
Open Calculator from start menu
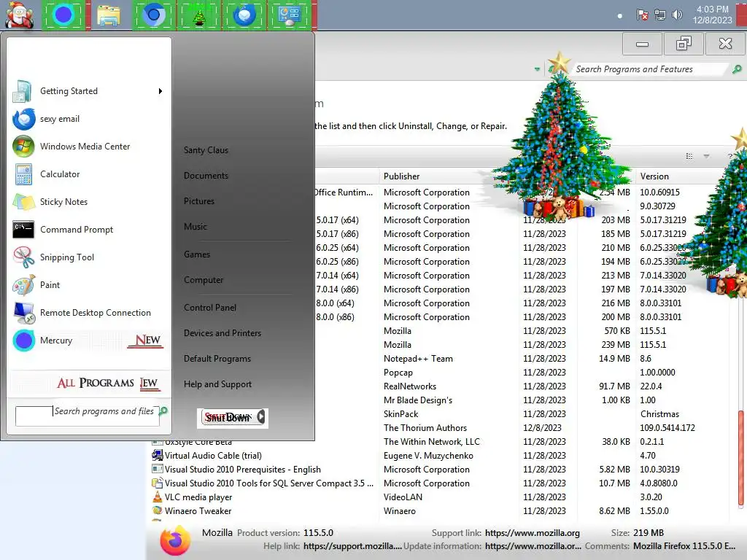(x=23, y=174)
